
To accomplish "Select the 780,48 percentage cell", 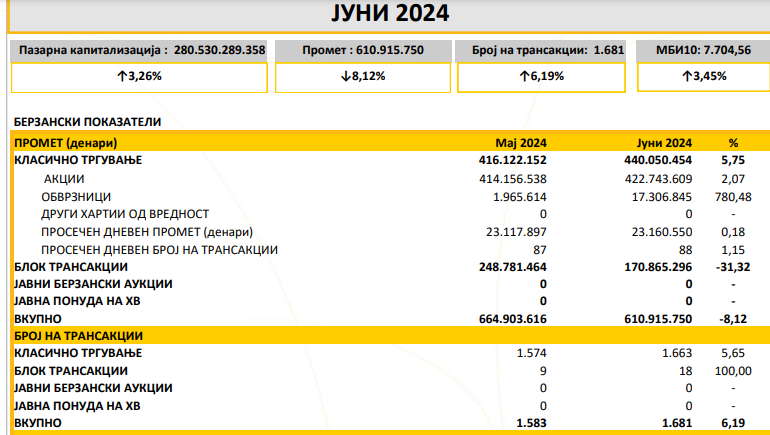I will click(733, 196).
